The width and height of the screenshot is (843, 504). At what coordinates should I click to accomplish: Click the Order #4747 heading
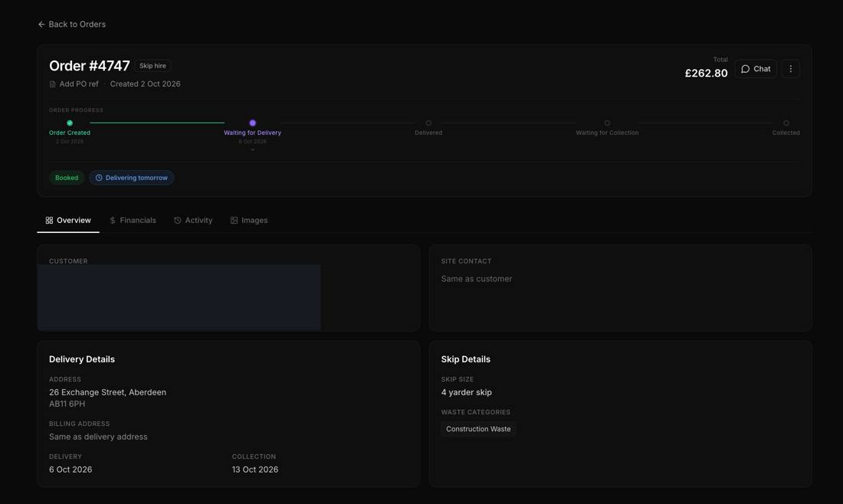pos(89,66)
